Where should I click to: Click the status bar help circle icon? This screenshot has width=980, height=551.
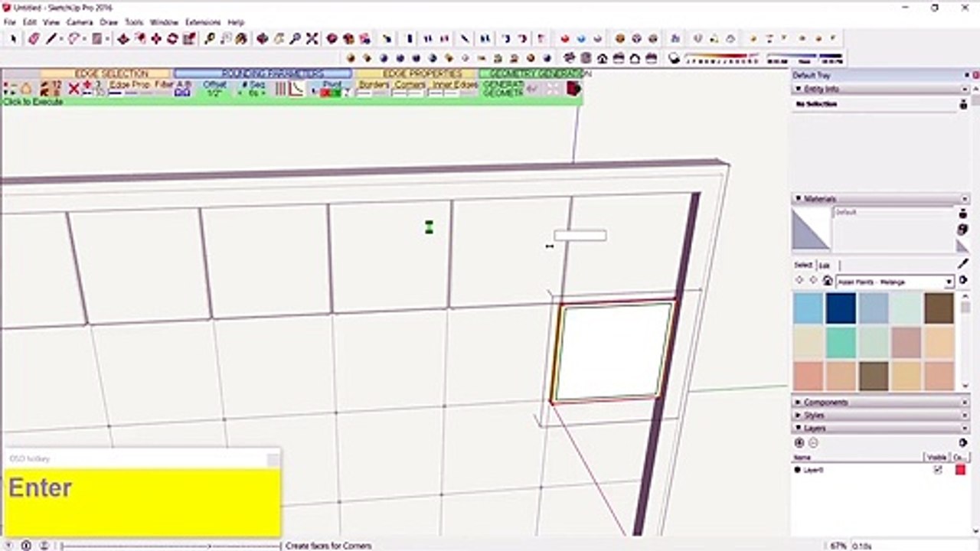pyautogui.click(x=26, y=546)
